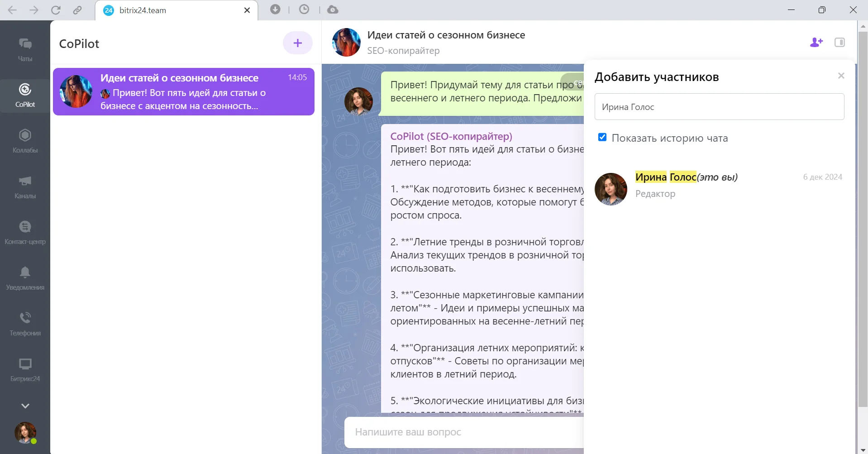
Task: Click the CoPilot heading label
Action: click(79, 44)
